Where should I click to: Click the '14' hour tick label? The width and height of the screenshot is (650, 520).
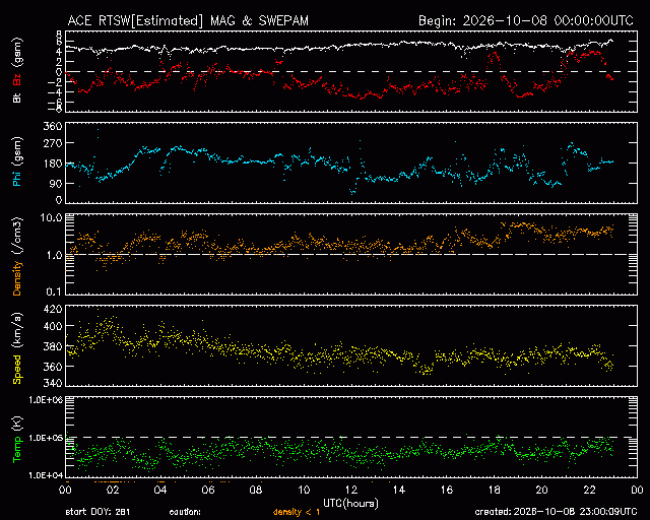point(399,490)
